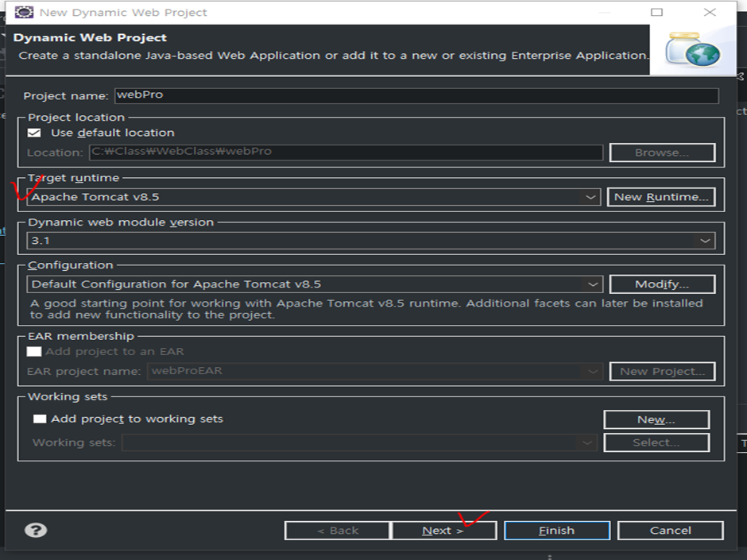Click the Dynamic Web Project jar globe image
This screenshot has width=747, height=560.
pyautogui.click(x=693, y=49)
